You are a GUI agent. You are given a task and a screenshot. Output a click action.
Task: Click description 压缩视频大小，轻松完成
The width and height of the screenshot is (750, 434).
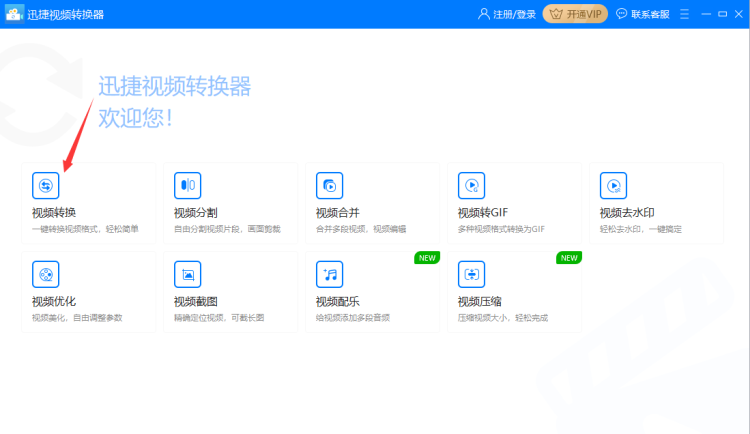503,318
